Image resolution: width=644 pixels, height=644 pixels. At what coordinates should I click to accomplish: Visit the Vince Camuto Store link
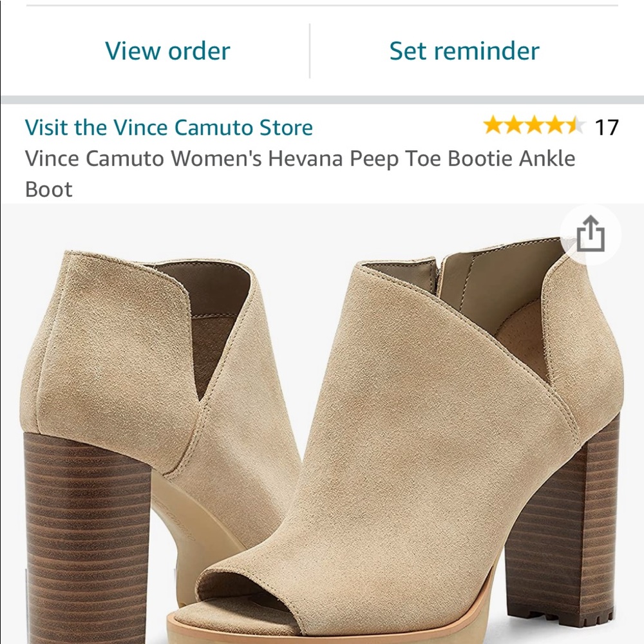(x=168, y=128)
